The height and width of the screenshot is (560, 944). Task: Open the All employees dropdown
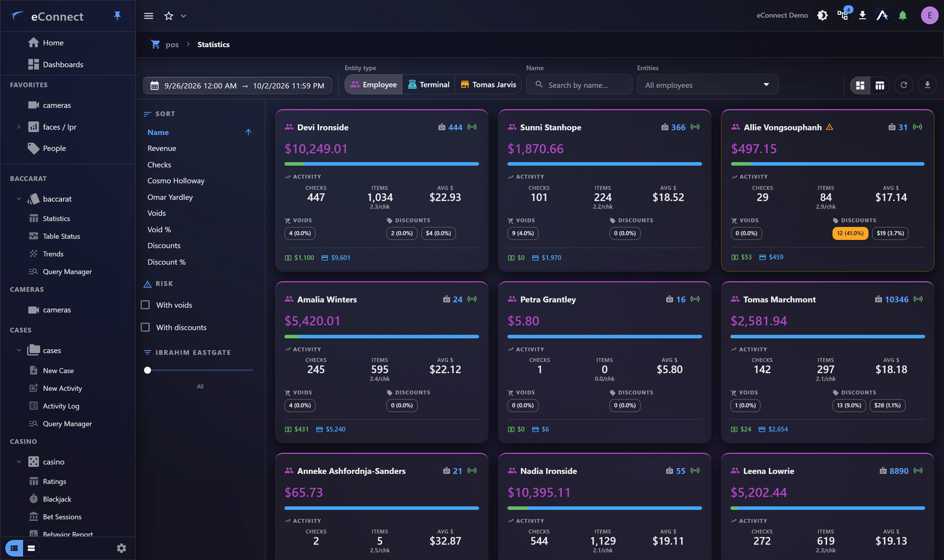coord(707,85)
